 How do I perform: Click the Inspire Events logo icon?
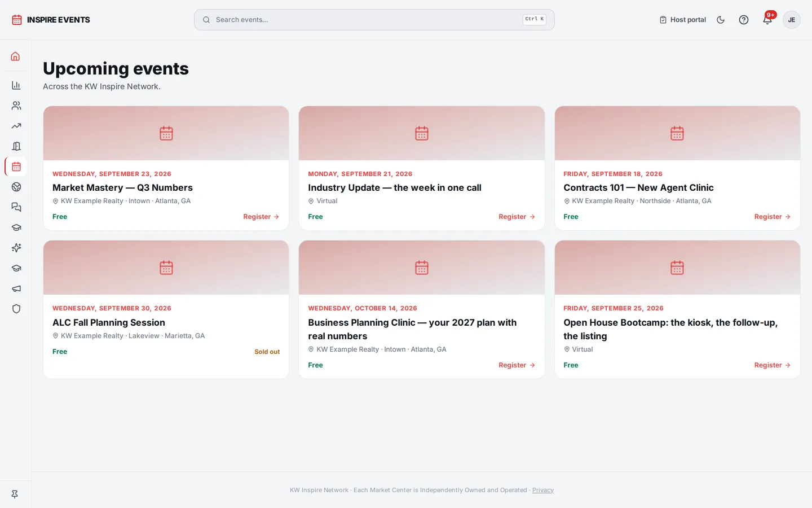pos(17,20)
